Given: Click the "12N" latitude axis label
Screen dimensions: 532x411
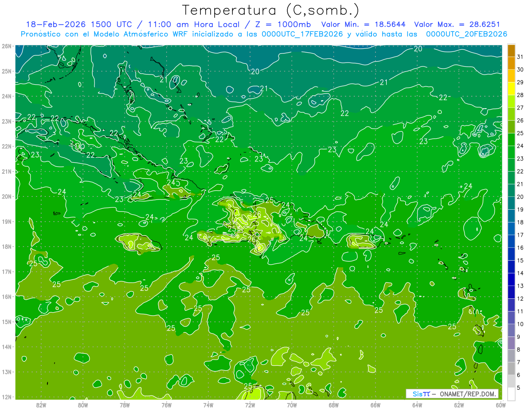Looking at the screenshot, I should click(6, 397).
